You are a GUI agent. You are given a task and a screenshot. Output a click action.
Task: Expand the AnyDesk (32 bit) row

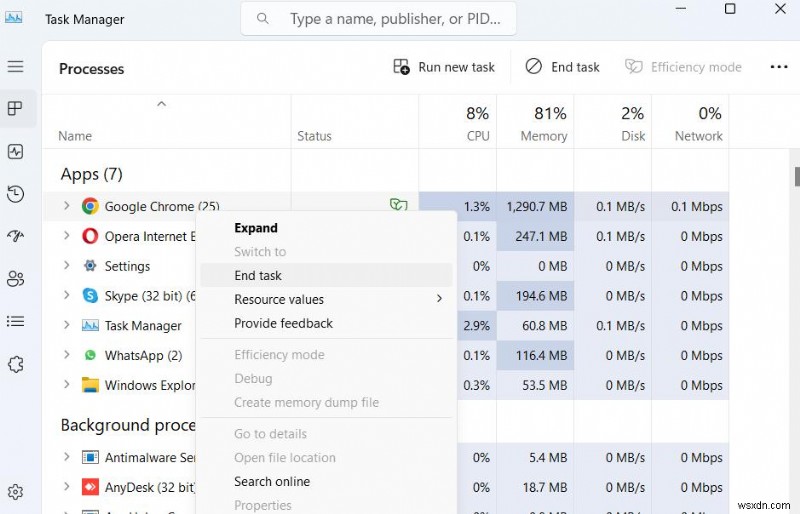click(x=66, y=486)
